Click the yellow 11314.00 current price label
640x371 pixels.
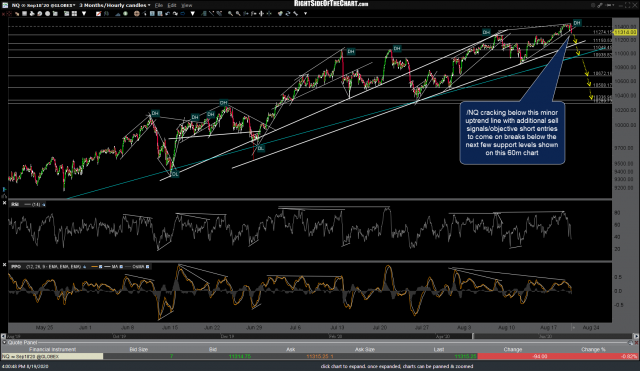click(x=625, y=32)
